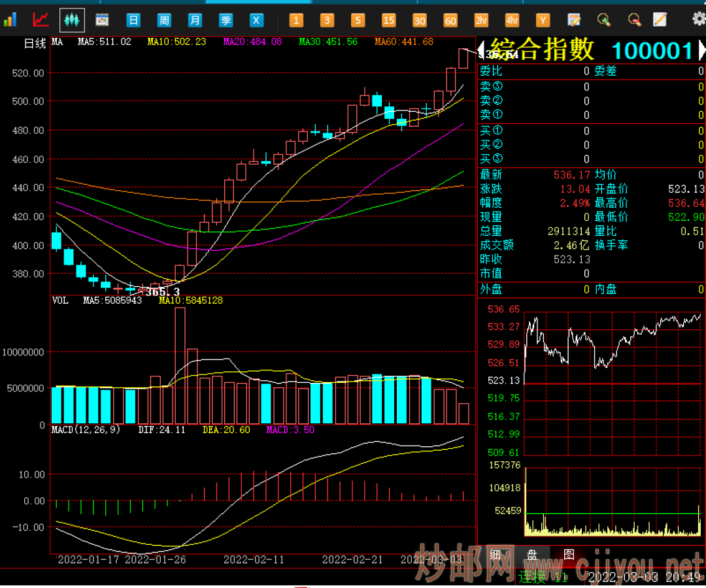Switch to daily period 日 button
The height and width of the screenshot is (588, 706).
click(133, 20)
